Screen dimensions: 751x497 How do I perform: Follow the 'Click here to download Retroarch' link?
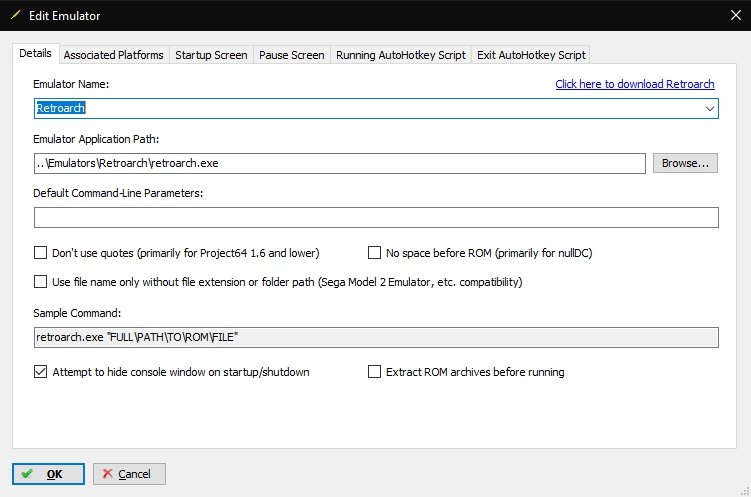pos(636,84)
